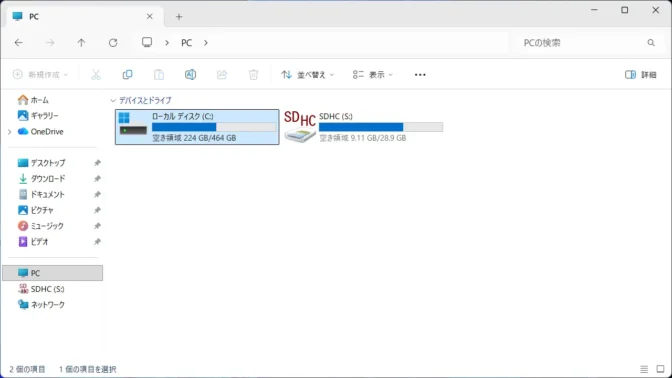Open the three-dots more options menu
The image size is (672, 378).
pyautogui.click(x=420, y=75)
